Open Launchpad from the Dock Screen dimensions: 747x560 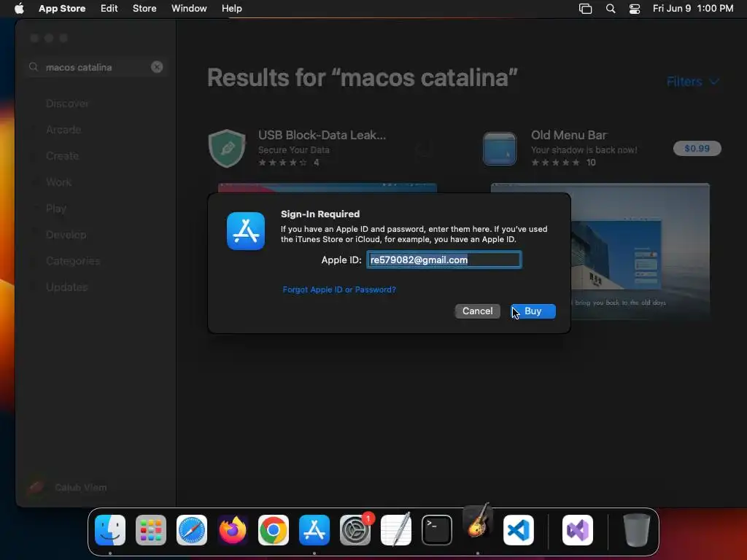(151, 530)
